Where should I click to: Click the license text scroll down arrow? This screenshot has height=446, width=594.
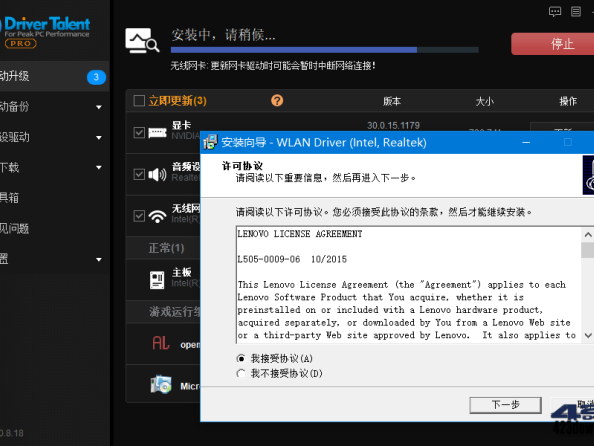[x=588, y=335]
